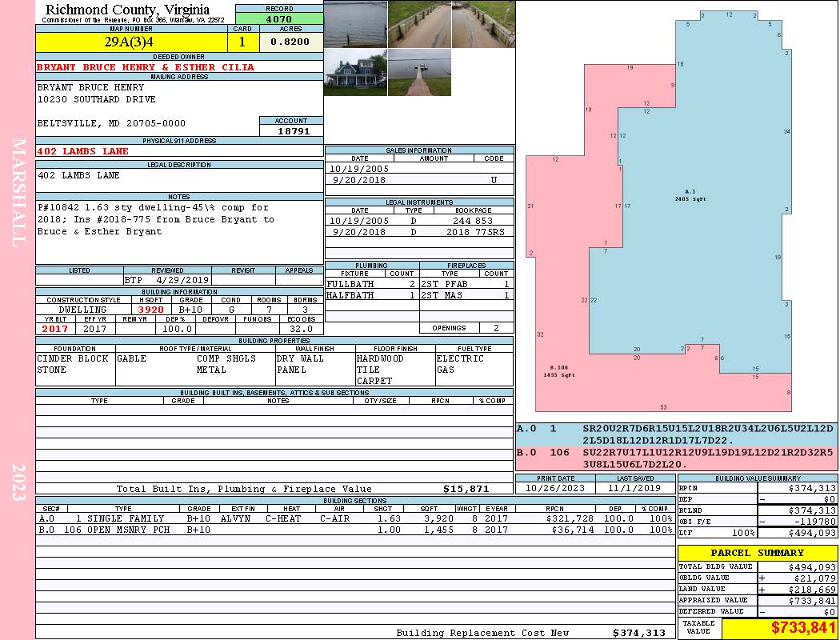Select last saved date 11/1/2019

(635, 488)
